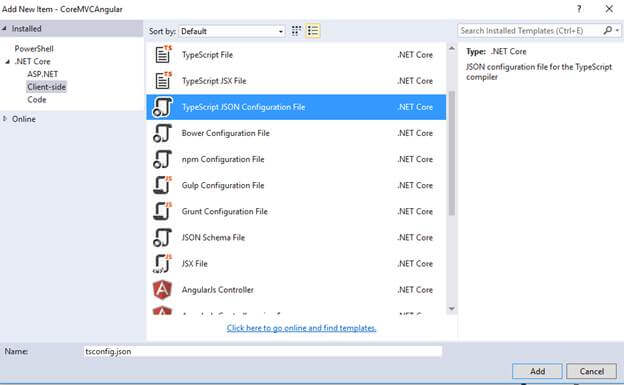Click the npm Configuration File icon

coord(163,159)
